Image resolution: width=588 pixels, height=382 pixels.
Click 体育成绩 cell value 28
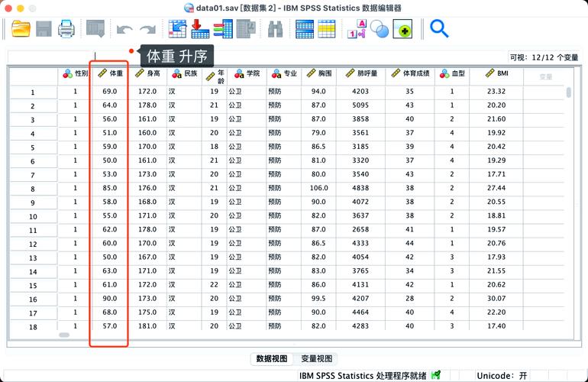coord(410,298)
